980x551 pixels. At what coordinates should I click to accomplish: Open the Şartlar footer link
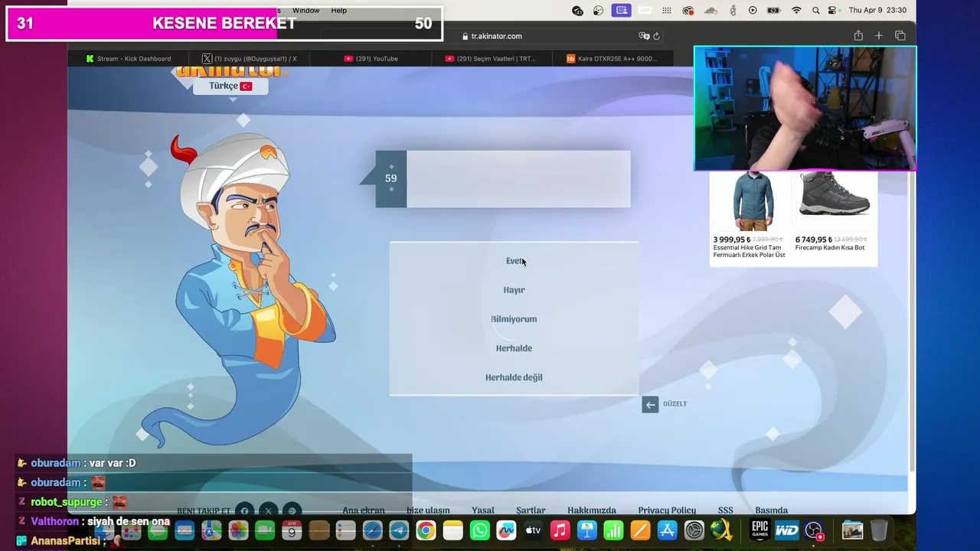click(531, 510)
